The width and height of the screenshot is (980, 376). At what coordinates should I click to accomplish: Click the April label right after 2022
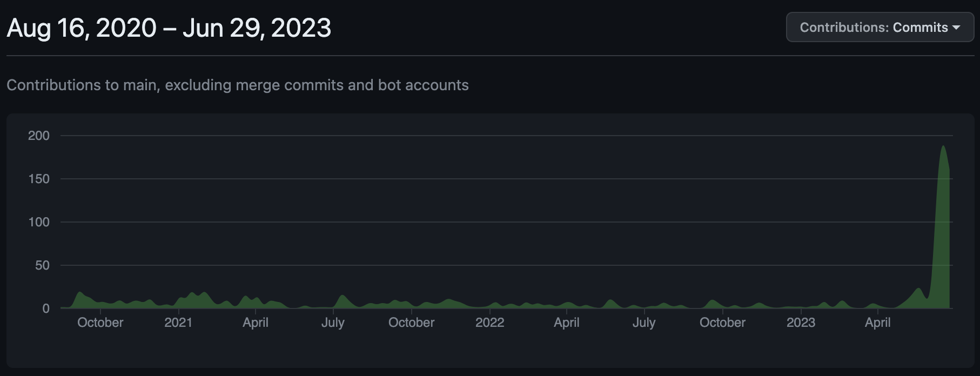pos(566,323)
